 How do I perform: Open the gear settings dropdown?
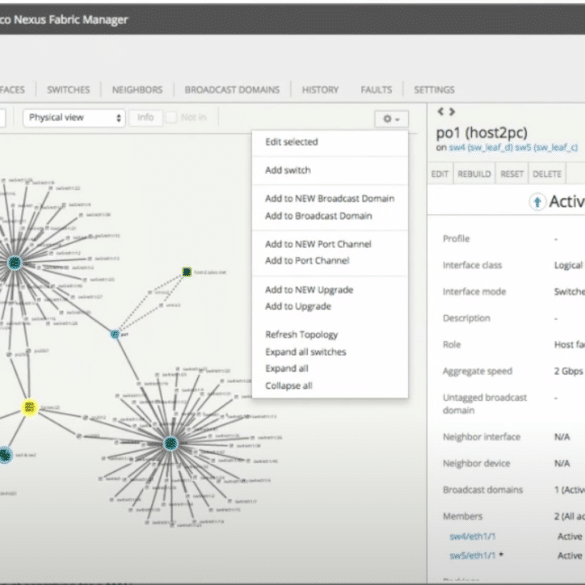[391, 119]
